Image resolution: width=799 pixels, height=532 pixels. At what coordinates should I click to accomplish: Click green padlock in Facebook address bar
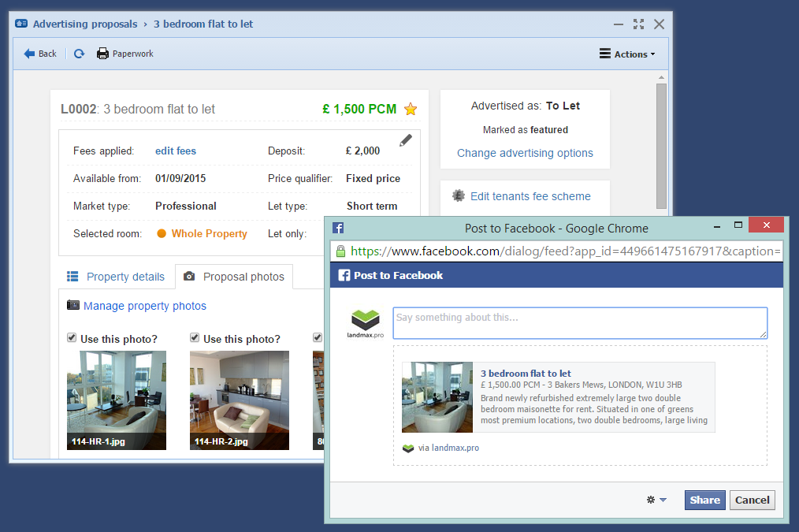point(340,251)
